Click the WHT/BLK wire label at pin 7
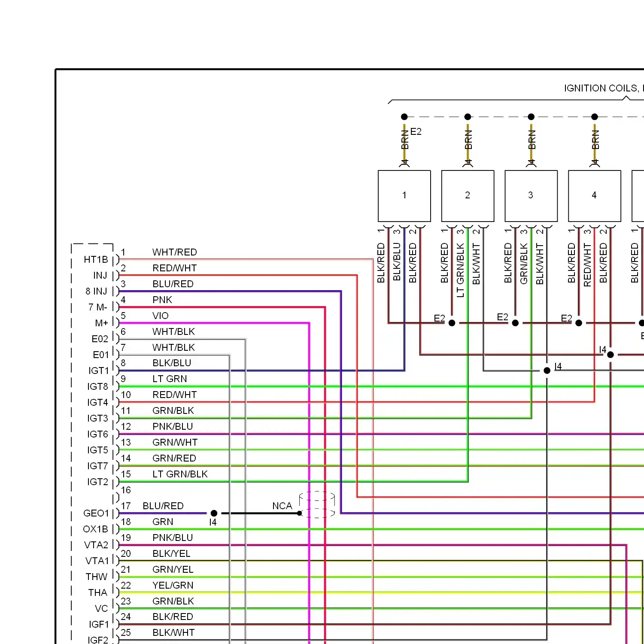 (x=174, y=348)
